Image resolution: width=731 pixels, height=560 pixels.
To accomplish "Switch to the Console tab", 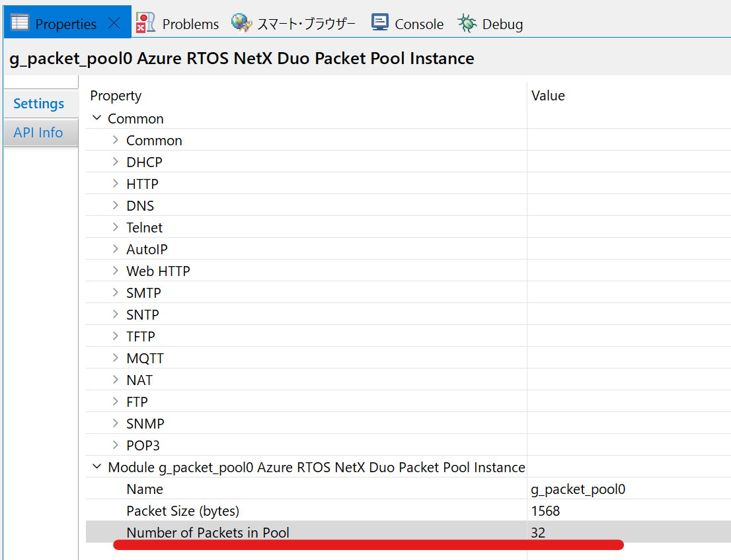I will pyautogui.click(x=418, y=24).
